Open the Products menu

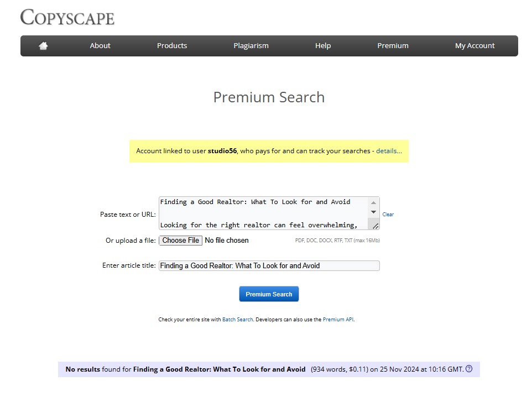[172, 45]
